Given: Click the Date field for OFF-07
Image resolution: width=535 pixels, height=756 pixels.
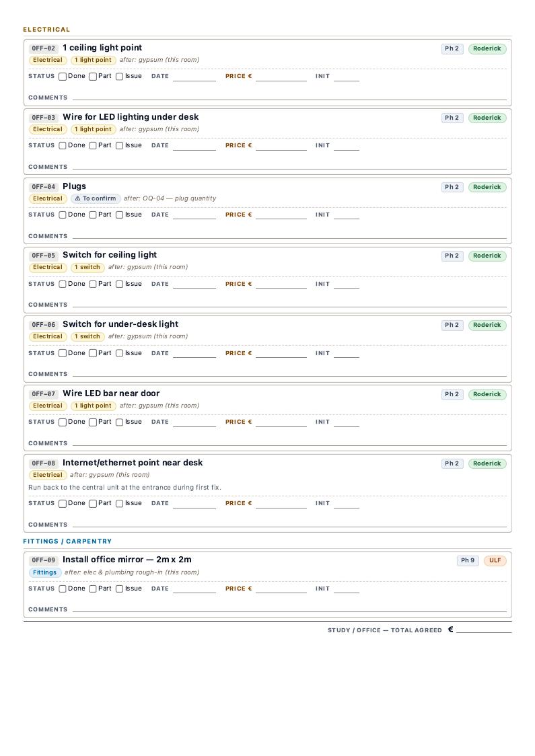Looking at the screenshot, I should 194,422.
